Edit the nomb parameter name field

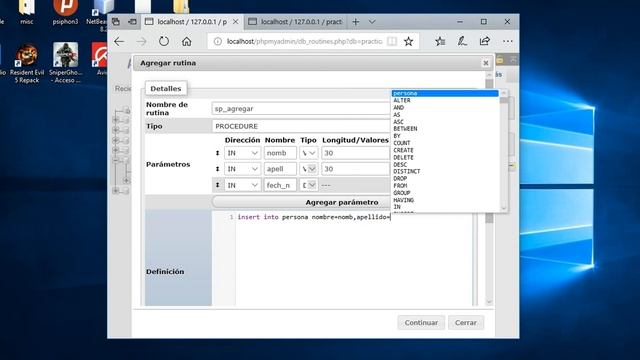coord(280,153)
